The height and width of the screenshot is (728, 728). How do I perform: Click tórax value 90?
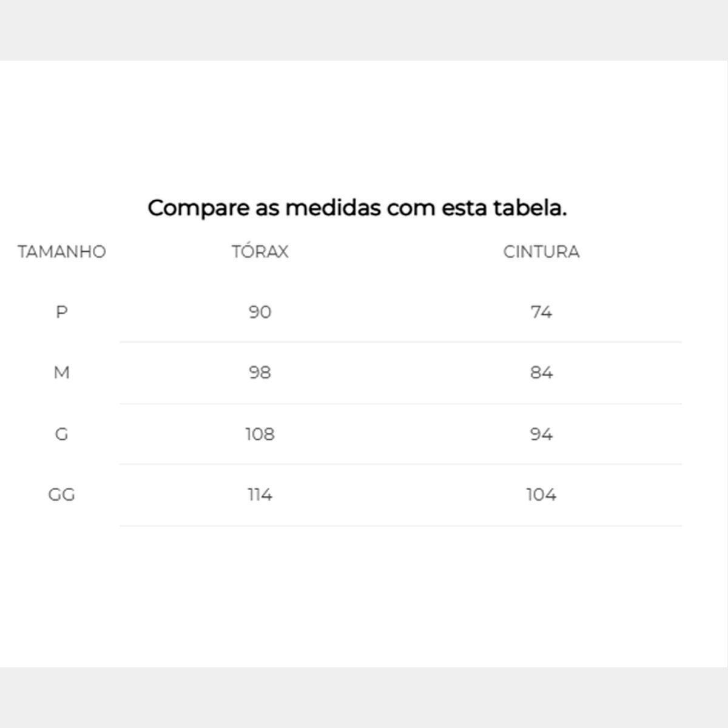[260, 312]
